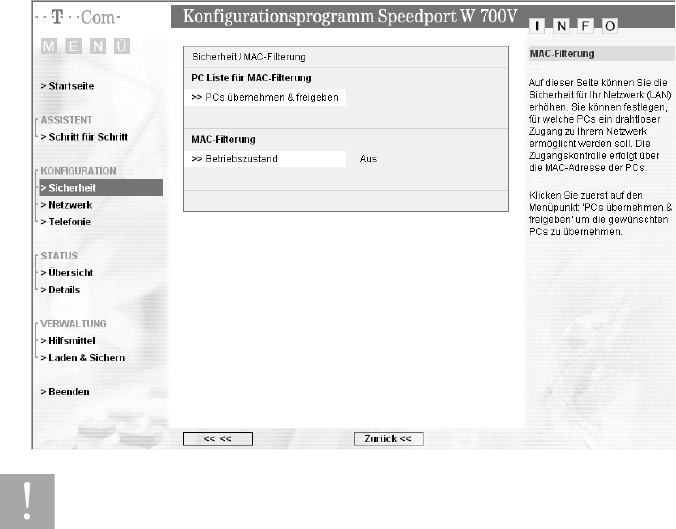
Task: Click the T-Com logo
Action: click(x=78, y=17)
